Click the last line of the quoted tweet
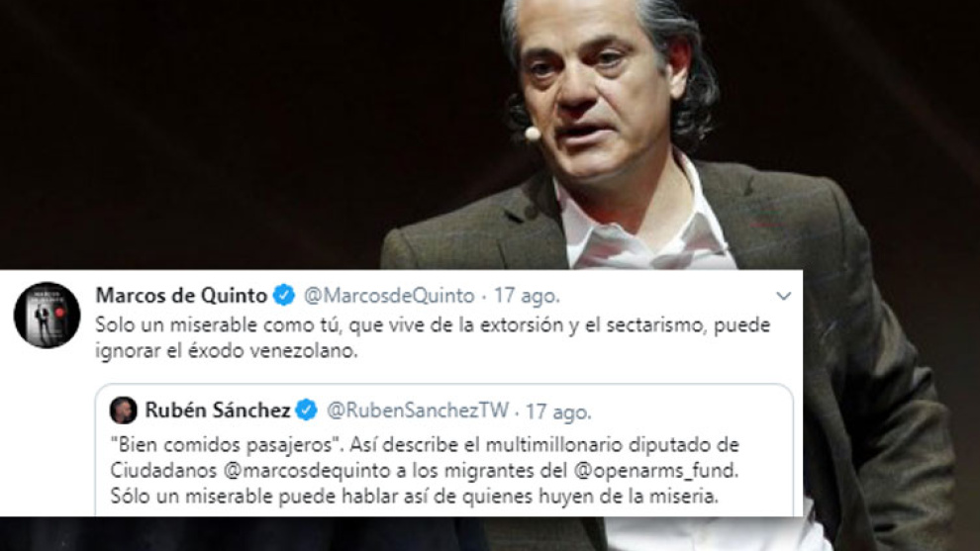This screenshot has height=551, width=980. click(x=415, y=497)
